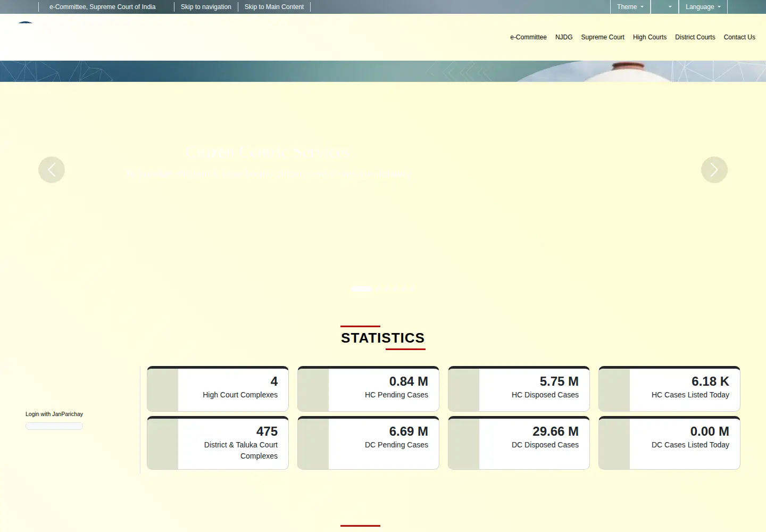The image size is (766, 532).
Task: Click the Skip to navigation link
Action: click(206, 7)
